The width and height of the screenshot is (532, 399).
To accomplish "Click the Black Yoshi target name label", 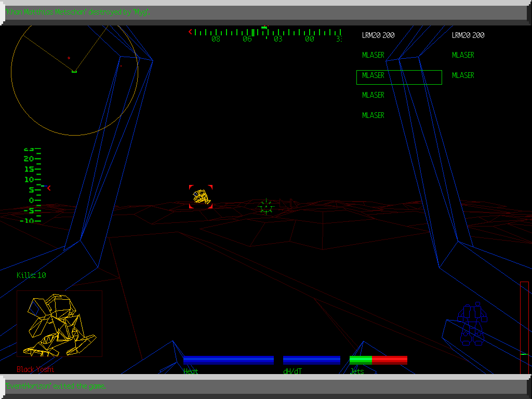I will pyautogui.click(x=35, y=369).
